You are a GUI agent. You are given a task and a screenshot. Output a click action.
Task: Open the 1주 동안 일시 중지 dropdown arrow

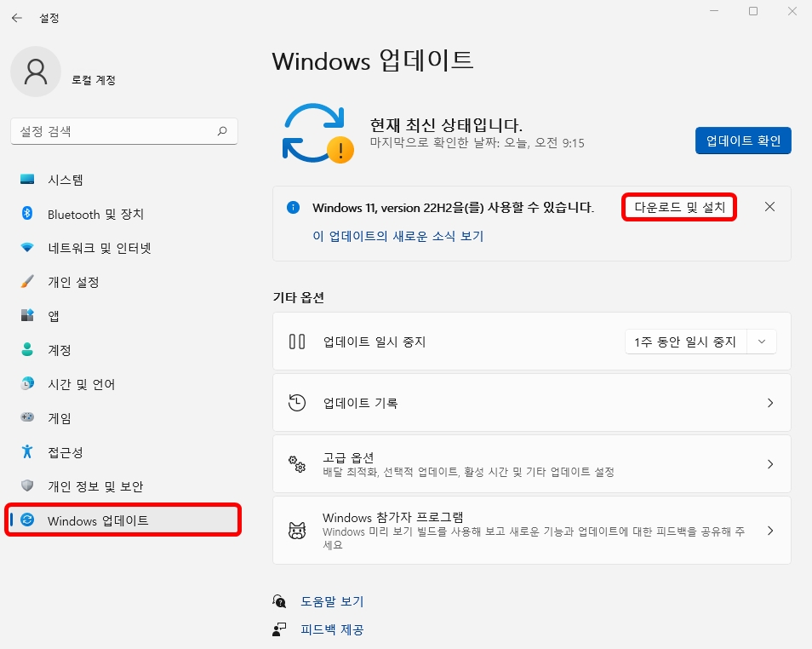point(762,342)
